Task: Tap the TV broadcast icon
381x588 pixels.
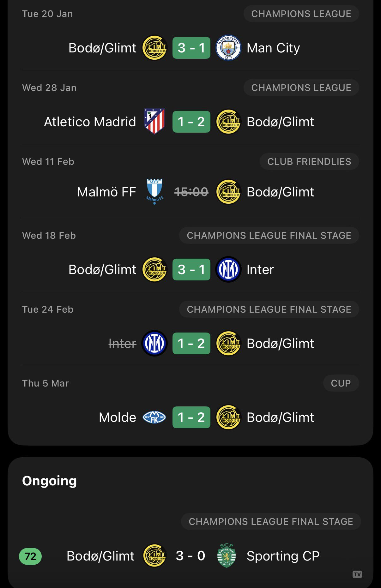Action: [x=357, y=574]
